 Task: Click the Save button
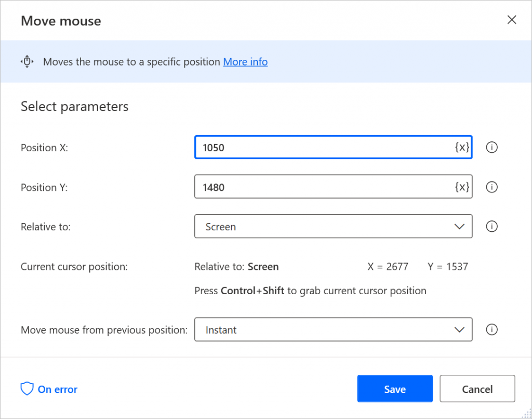pos(395,389)
